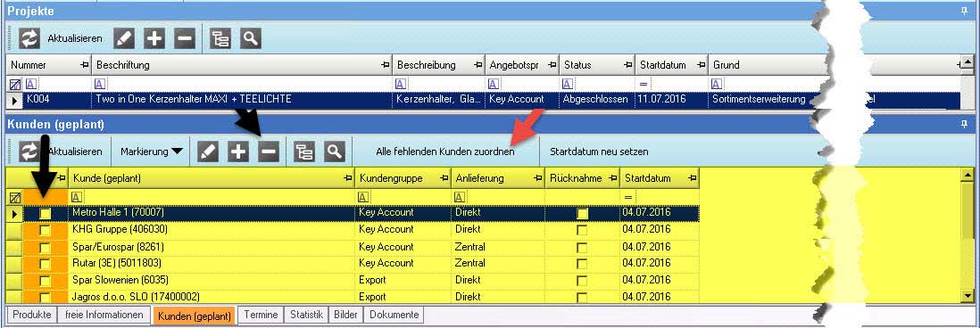Click the refresh icon in the Projekte toolbar
This screenshot has width=980, height=328.
(29, 38)
